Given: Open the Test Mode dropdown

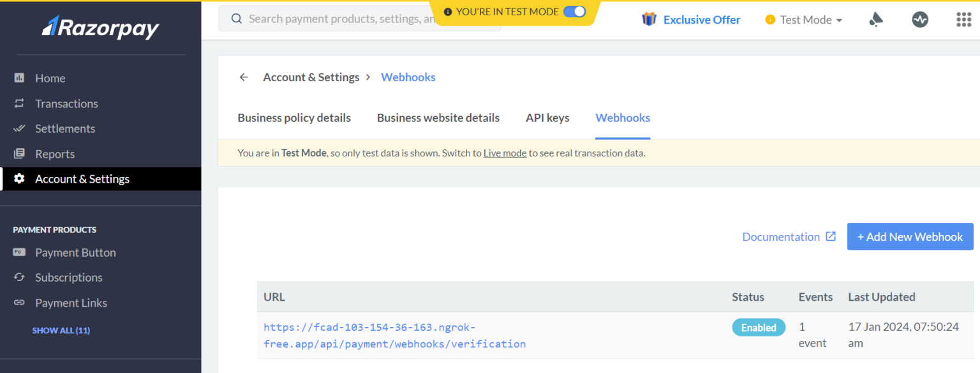Looking at the screenshot, I should (803, 20).
